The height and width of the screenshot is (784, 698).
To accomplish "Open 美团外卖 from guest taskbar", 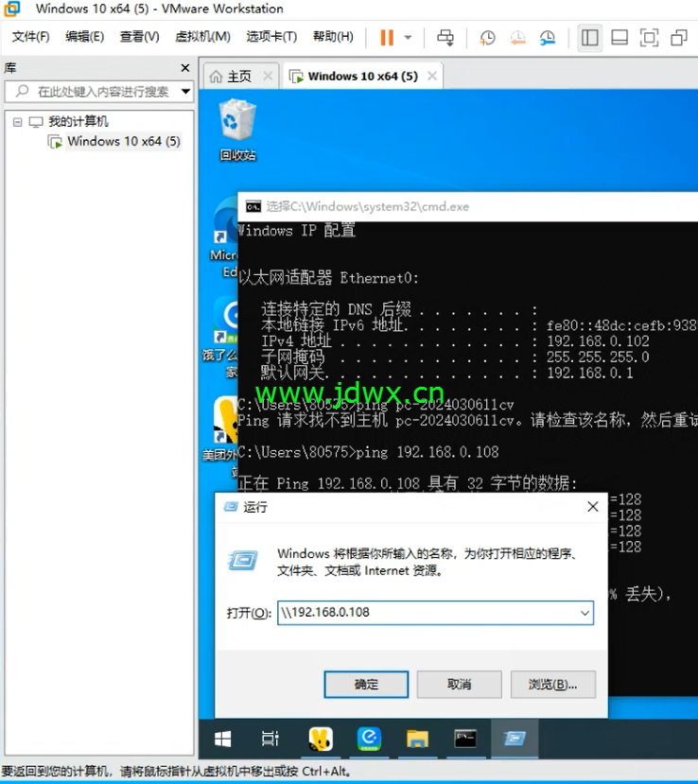I will (x=321, y=739).
